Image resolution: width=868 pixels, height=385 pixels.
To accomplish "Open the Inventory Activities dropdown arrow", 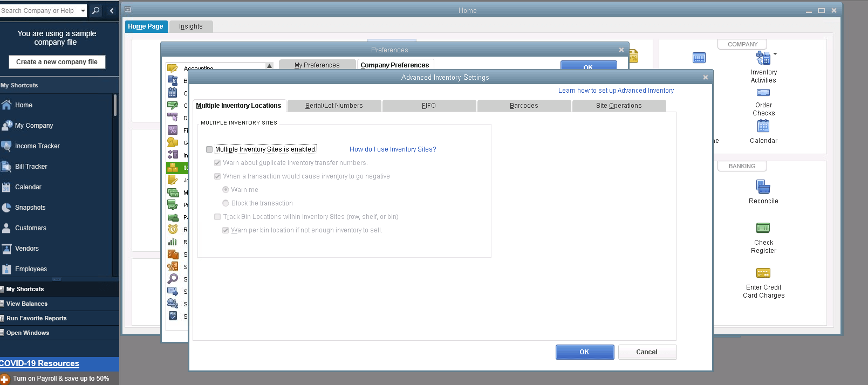I will [775, 54].
